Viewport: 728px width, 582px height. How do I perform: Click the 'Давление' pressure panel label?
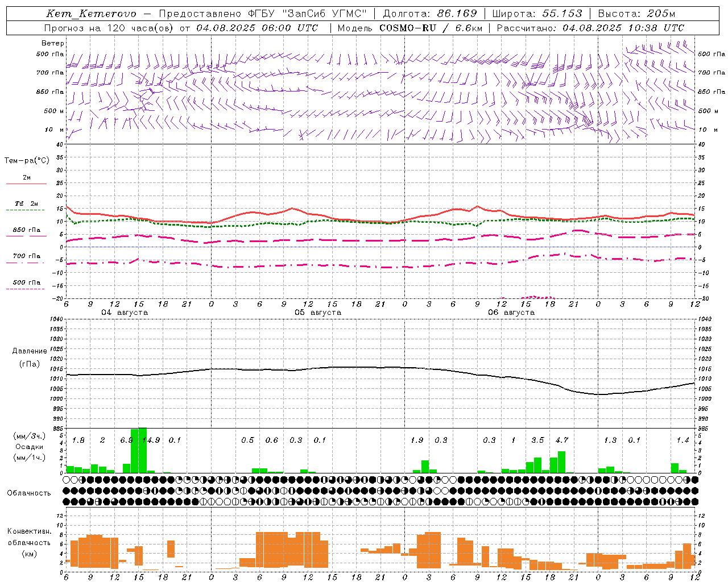point(30,351)
